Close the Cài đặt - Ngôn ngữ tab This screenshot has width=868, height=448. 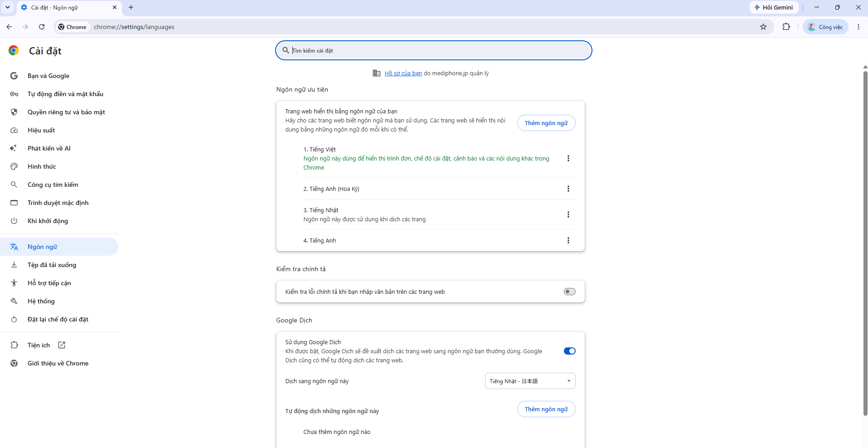click(115, 7)
